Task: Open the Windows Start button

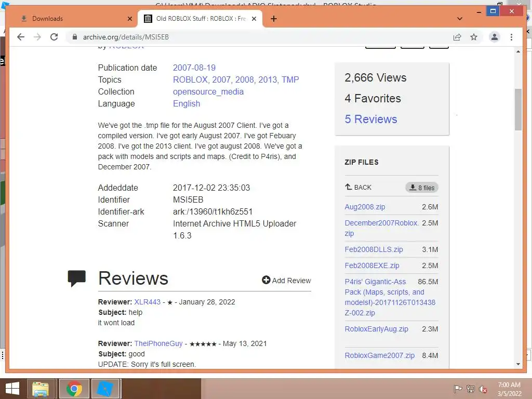Action: 12,389
